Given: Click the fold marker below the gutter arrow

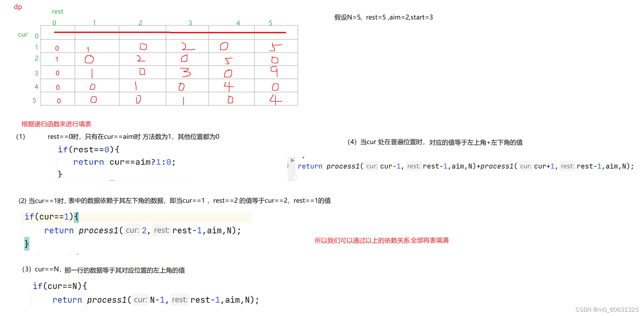Looking at the screenshot, I should (295, 177).
